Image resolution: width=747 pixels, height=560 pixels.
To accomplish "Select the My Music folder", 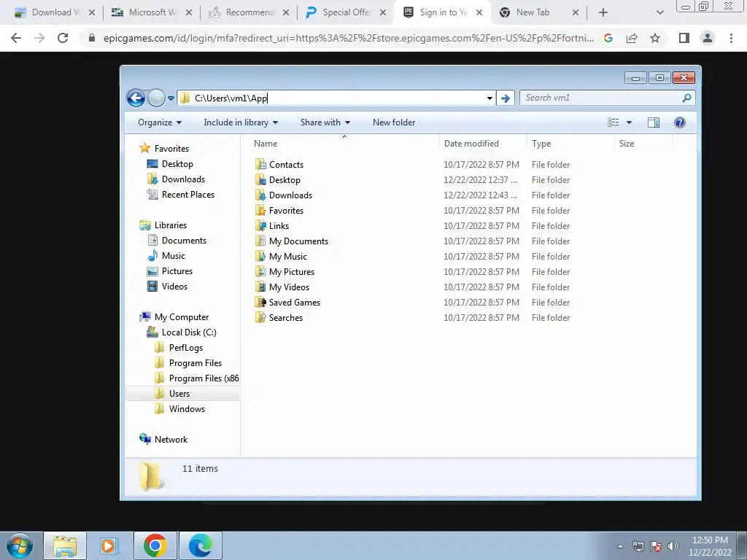I will 287,256.
